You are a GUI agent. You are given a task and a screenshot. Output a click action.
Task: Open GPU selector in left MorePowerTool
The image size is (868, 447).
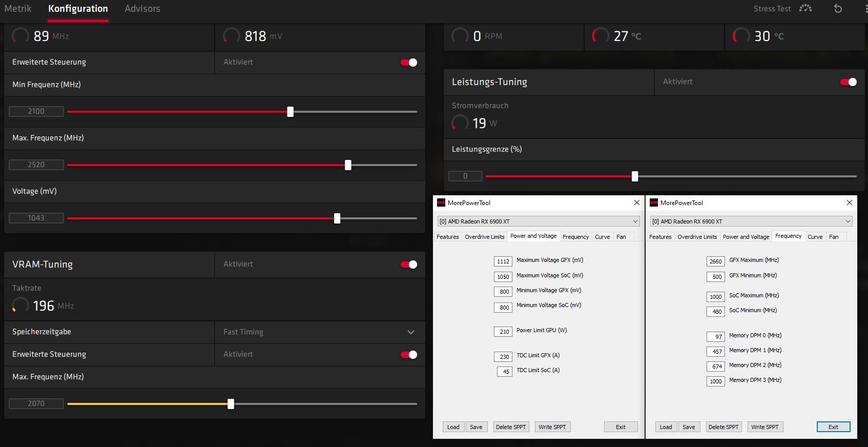click(x=539, y=221)
